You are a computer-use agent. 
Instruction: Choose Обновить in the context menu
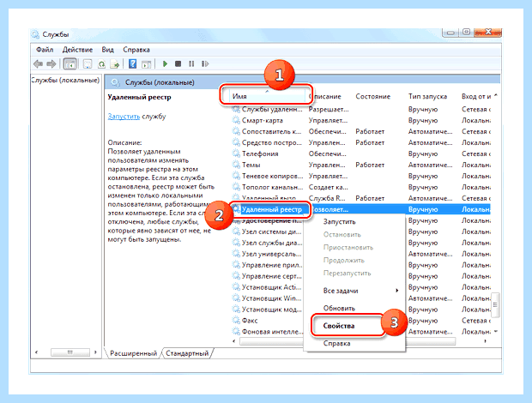tap(354, 308)
